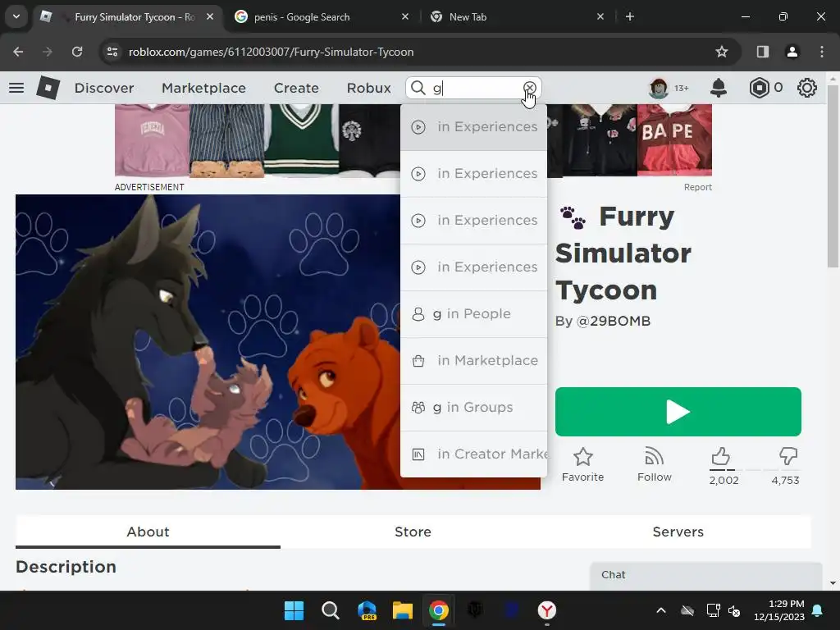Reload the page with refresh icon
840x630 pixels.
pos(77,52)
